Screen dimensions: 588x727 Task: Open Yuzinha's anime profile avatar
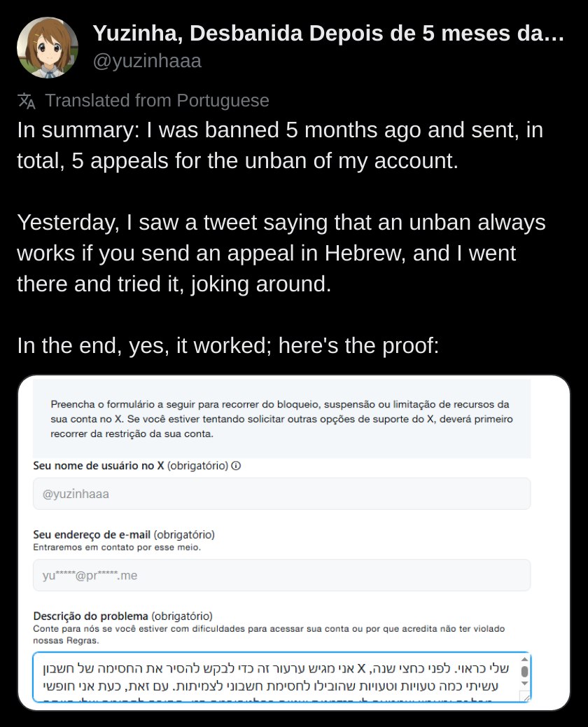(48, 48)
